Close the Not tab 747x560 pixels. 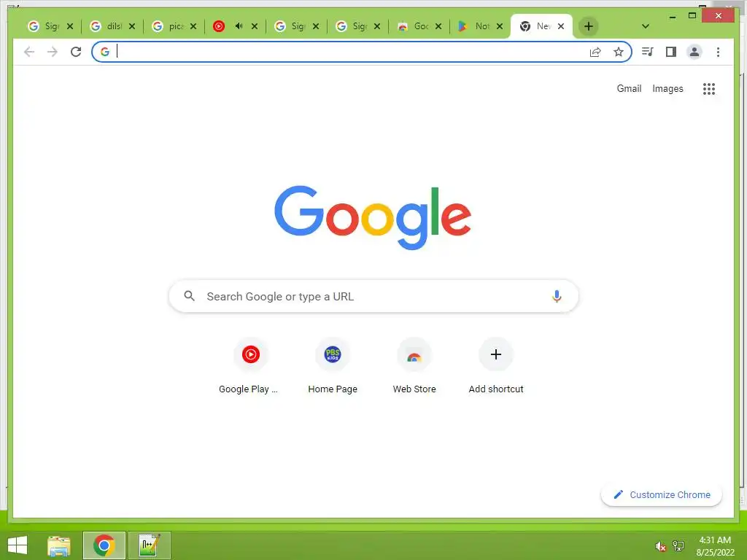pos(500,26)
